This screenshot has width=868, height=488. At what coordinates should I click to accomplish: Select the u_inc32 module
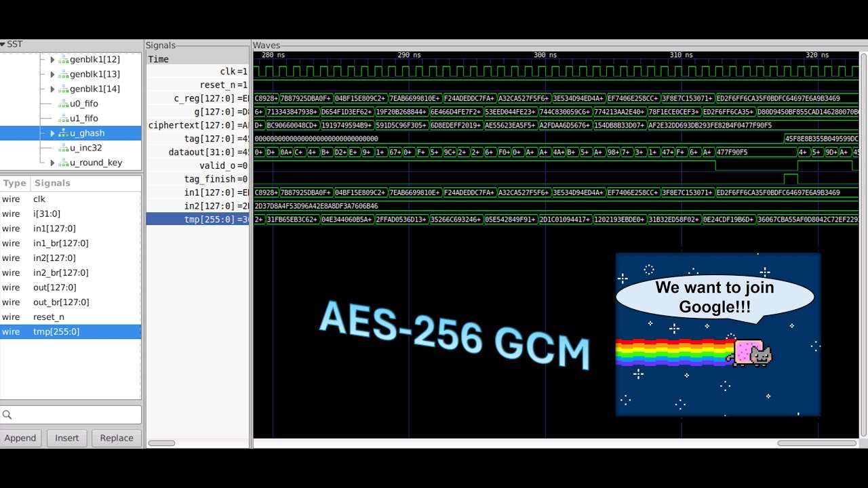86,148
